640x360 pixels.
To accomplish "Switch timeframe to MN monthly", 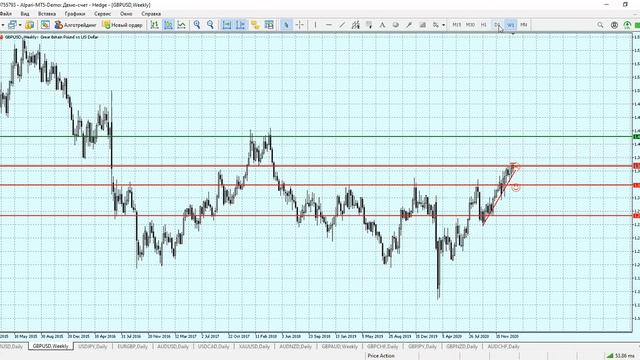I will pos(524,25).
